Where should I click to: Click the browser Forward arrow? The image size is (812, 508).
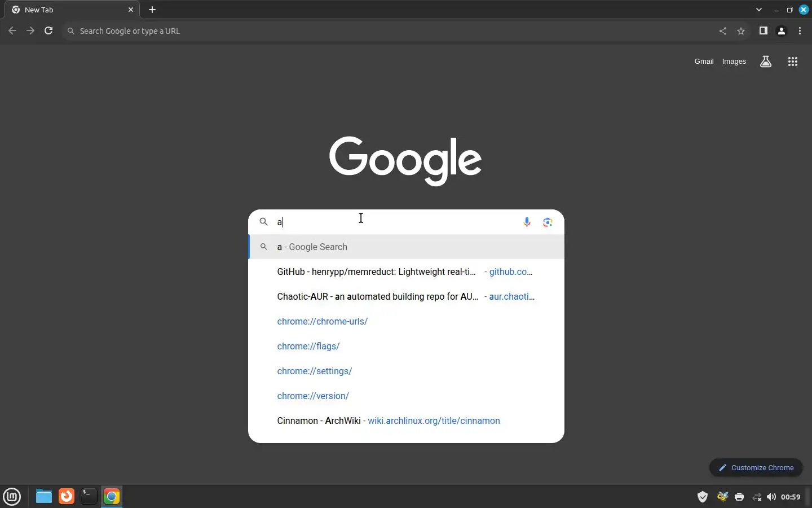(30, 31)
